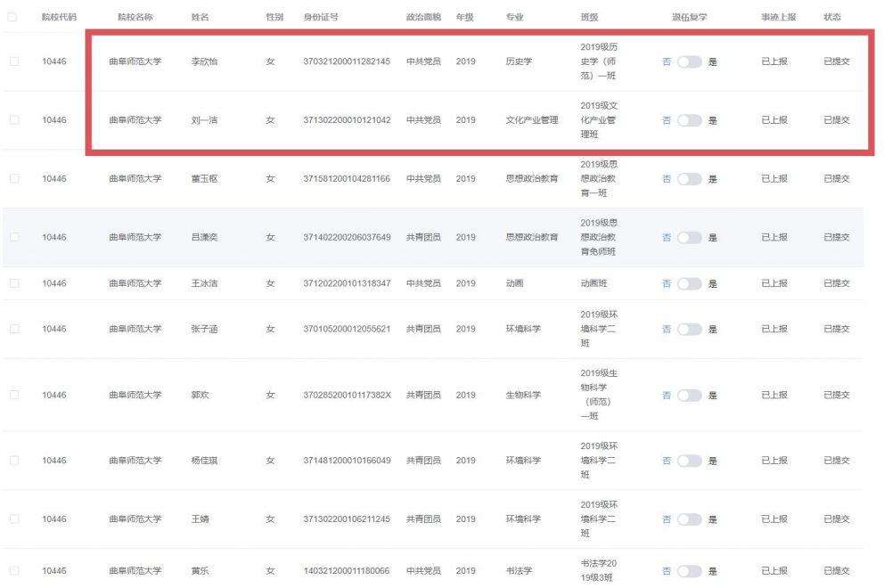The width and height of the screenshot is (884, 588).
Task: Tick the select-all checkbox in the table header
Action: click(13, 17)
